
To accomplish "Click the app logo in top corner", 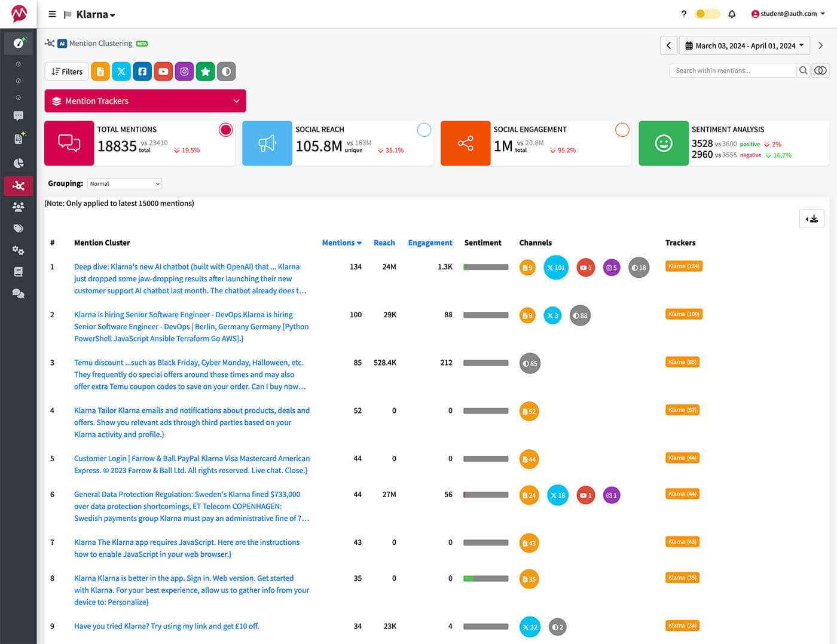I will pyautogui.click(x=19, y=14).
